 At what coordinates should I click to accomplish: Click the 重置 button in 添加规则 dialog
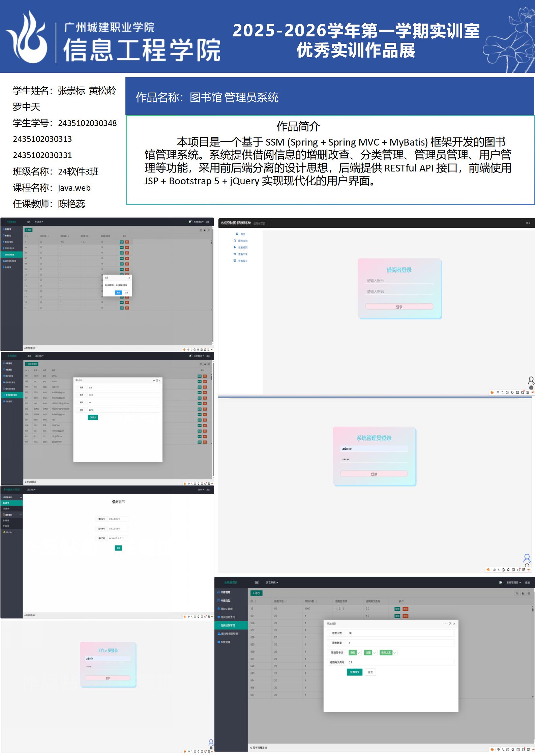pos(370,672)
